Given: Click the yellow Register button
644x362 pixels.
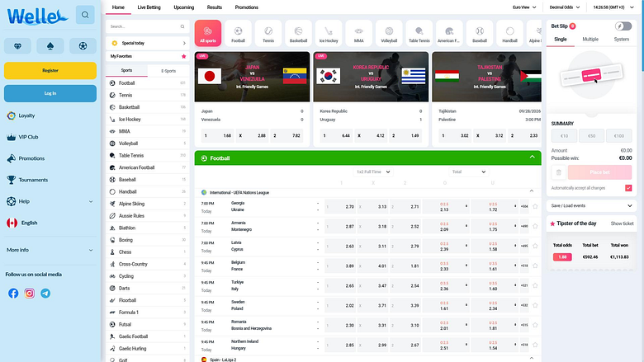Looking at the screenshot, I should click(50, 71).
